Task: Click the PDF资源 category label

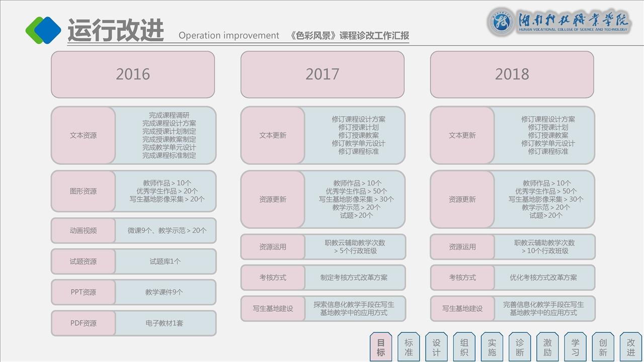Action: click(84, 323)
